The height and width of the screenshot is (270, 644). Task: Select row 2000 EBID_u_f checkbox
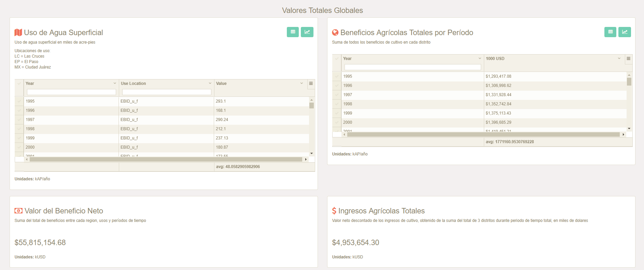(19, 147)
